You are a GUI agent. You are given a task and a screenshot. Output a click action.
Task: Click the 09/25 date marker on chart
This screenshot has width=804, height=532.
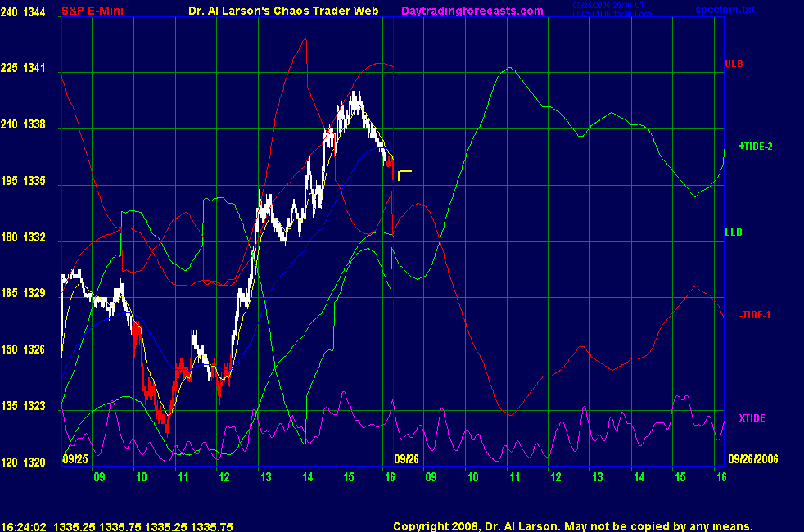pos(75,459)
